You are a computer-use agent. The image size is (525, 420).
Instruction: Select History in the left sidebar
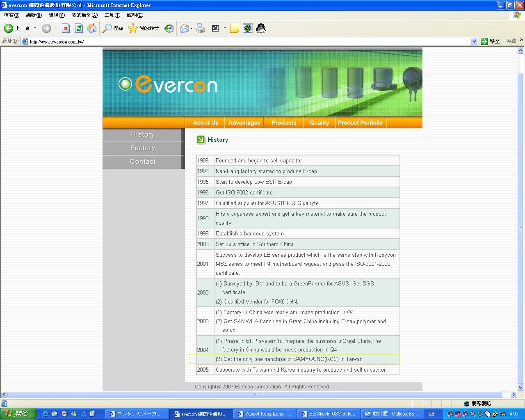point(143,135)
